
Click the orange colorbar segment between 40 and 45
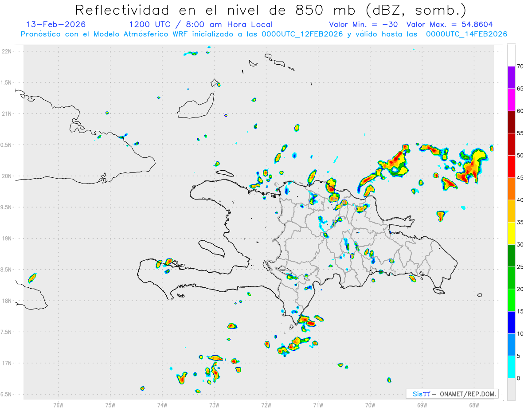click(x=511, y=189)
